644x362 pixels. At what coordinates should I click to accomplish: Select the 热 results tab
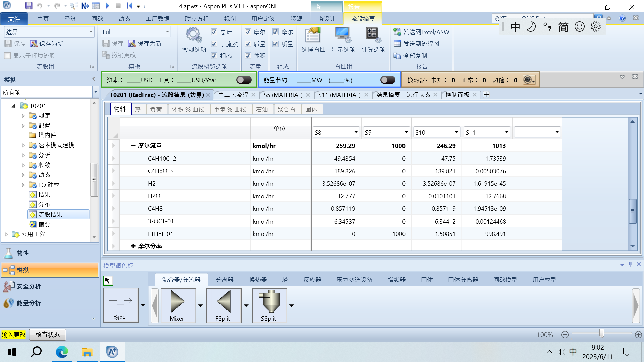pos(138,109)
